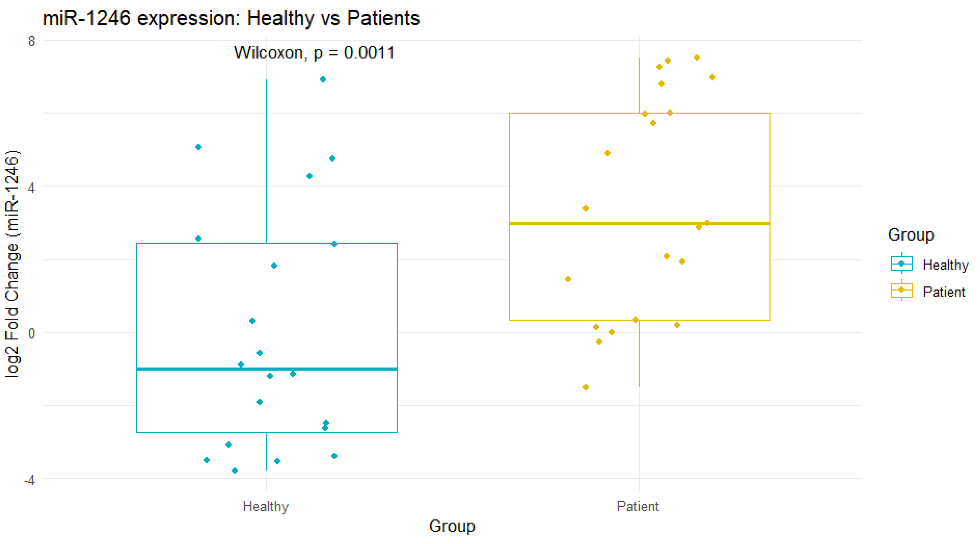Click the x-axis title Group
This screenshot has height=544, width=980.
pos(452,526)
